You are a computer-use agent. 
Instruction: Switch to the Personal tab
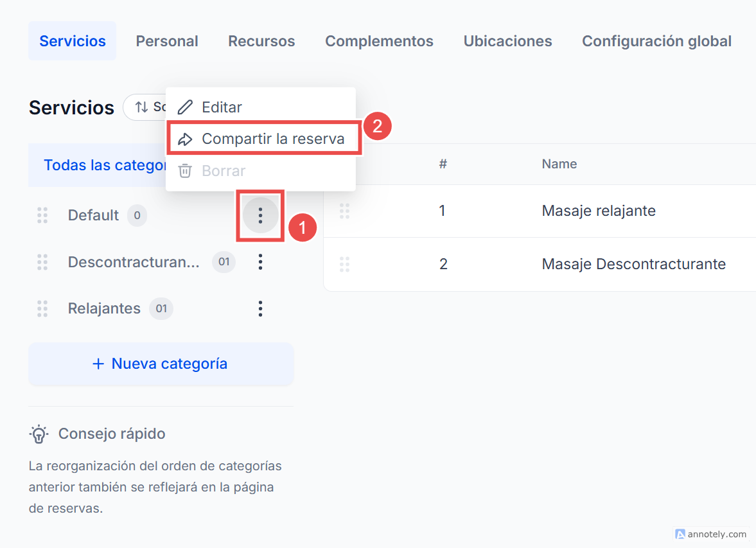coord(167,41)
